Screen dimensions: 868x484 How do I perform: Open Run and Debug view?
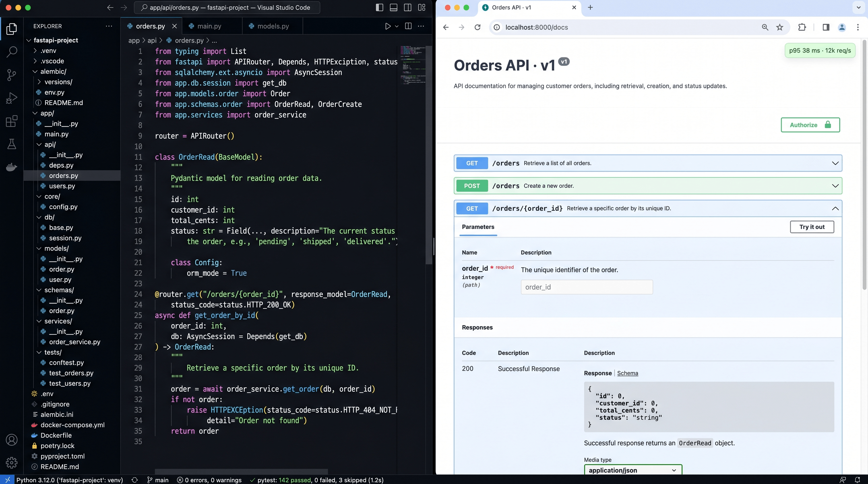tap(12, 98)
